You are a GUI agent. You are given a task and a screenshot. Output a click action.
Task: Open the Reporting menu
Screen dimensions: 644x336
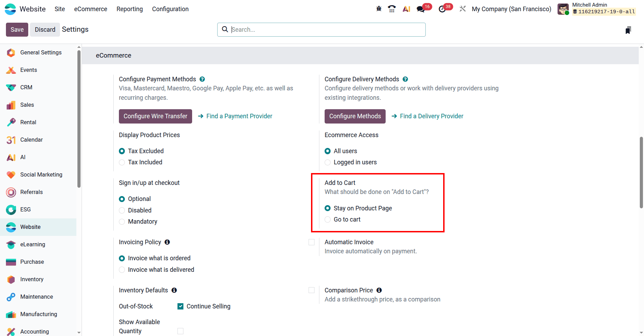pyautogui.click(x=130, y=9)
